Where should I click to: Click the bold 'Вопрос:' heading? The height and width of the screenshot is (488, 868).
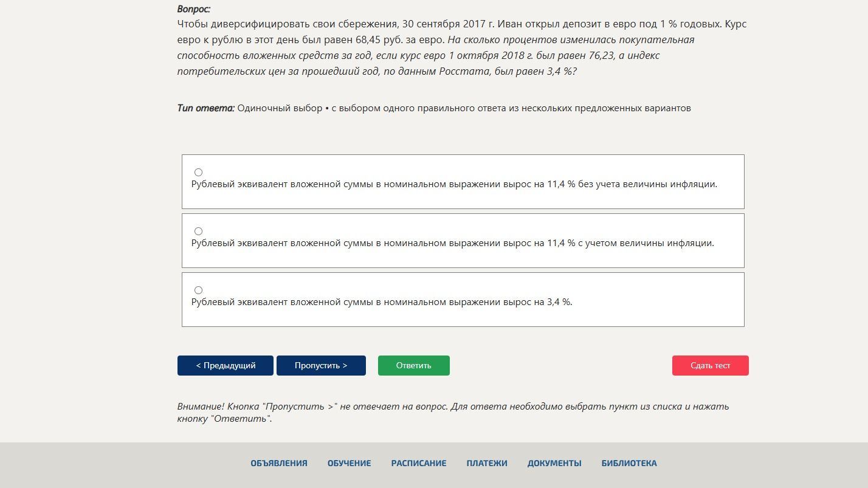coord(194,9)
